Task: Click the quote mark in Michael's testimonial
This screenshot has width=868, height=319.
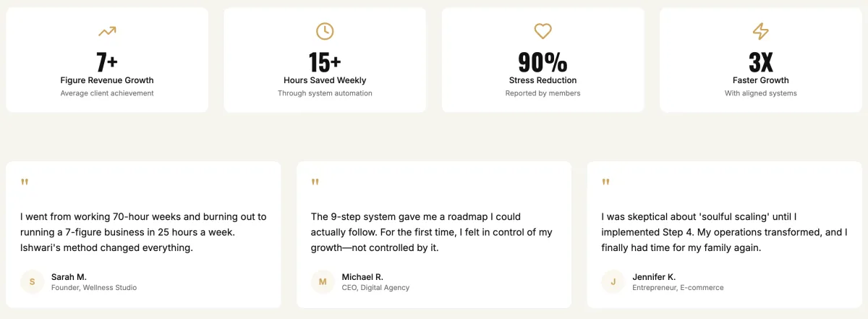Action: (x=315, y=182)
